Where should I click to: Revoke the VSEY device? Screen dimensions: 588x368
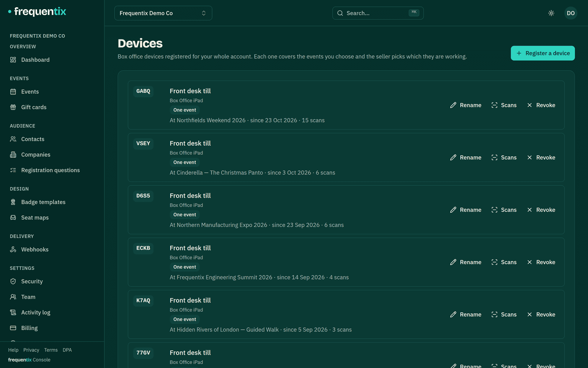pos(541,158)
